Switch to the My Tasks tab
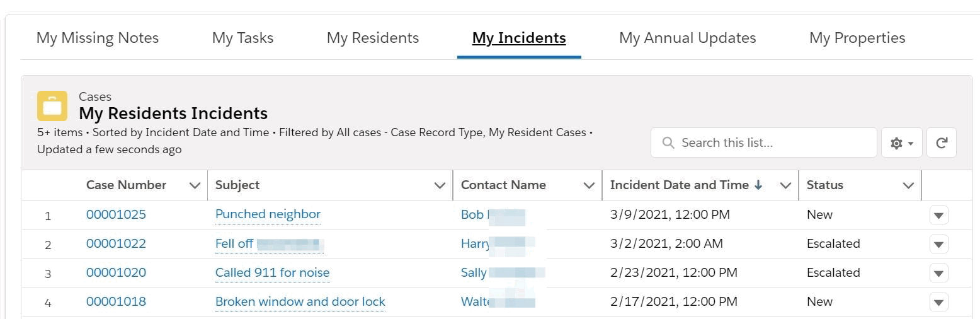Image resolution: width=980 pixels, height=319 pixels. (242, 38)
